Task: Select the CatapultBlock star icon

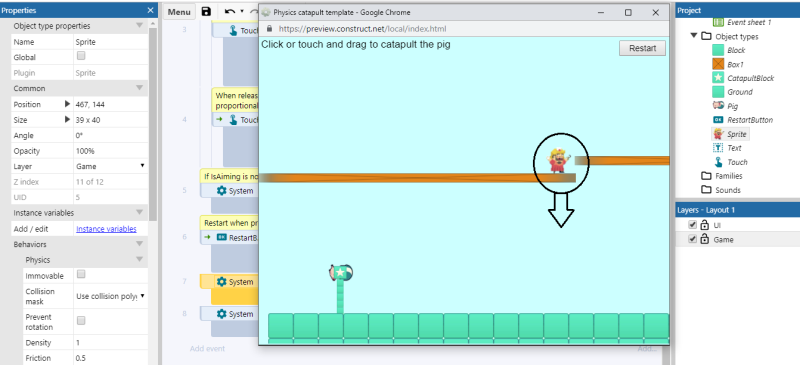Action: pos(718,78)
